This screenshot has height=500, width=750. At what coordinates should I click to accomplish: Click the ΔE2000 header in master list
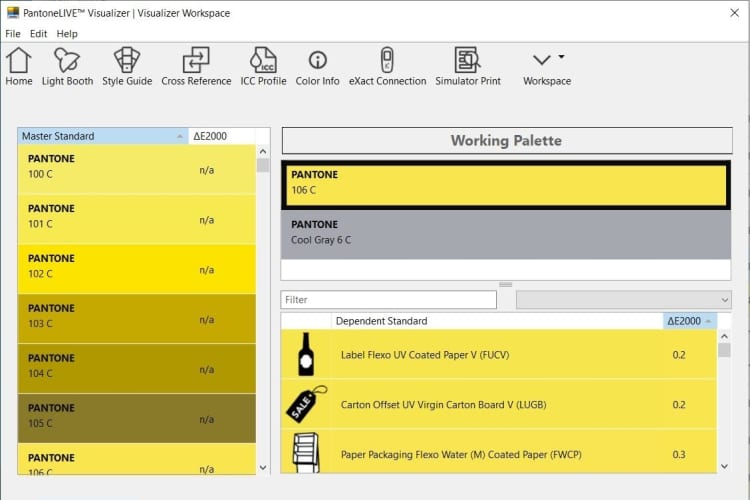[x=222, y=136]
